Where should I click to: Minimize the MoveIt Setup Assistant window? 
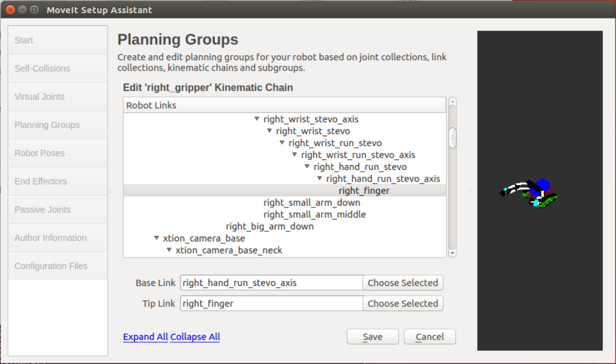pyautogui.click(x=22, y=10)
